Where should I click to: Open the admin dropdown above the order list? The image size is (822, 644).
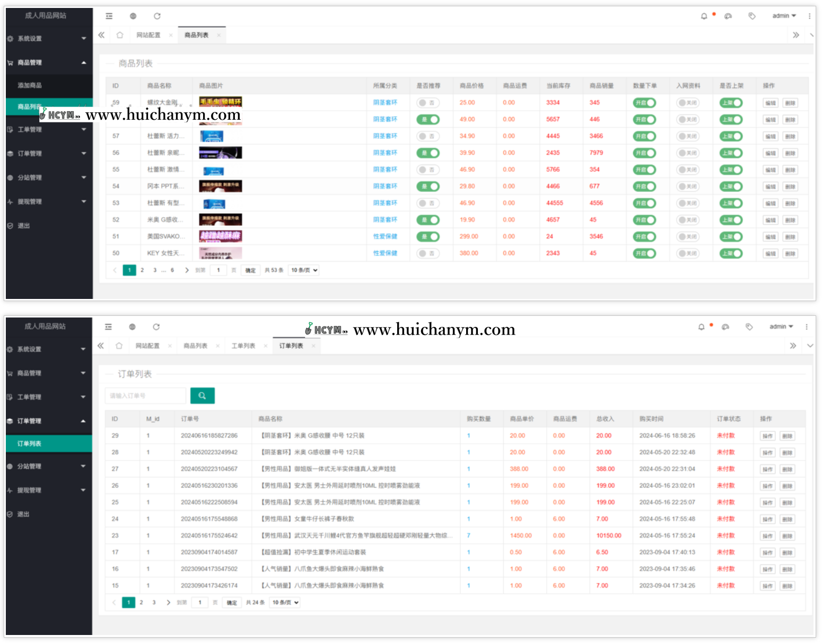[x=781, y=327]
